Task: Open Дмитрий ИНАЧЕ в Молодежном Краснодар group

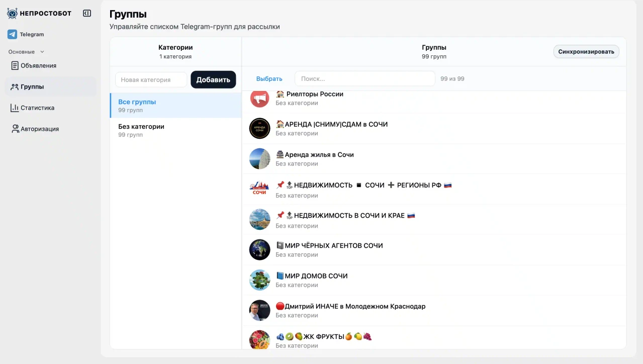Action: pyautogui.click(x=434, y=310)
